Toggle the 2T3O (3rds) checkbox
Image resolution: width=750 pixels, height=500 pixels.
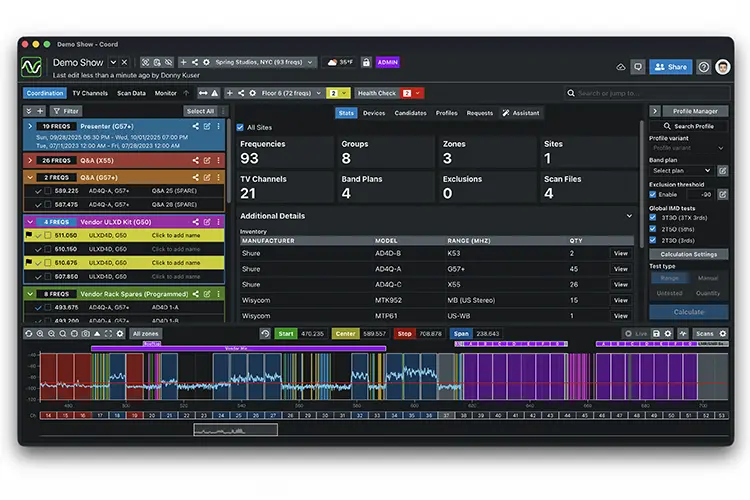653,240
